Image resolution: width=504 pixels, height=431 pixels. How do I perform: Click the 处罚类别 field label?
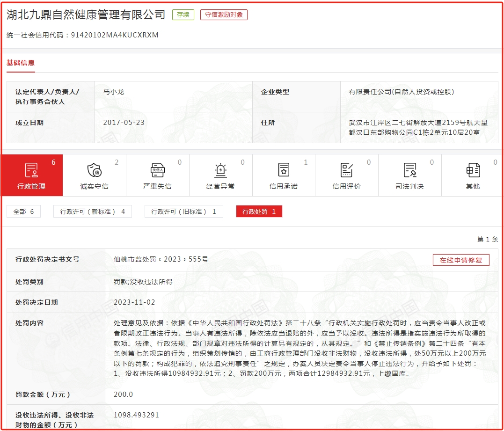tap(29, 282)
